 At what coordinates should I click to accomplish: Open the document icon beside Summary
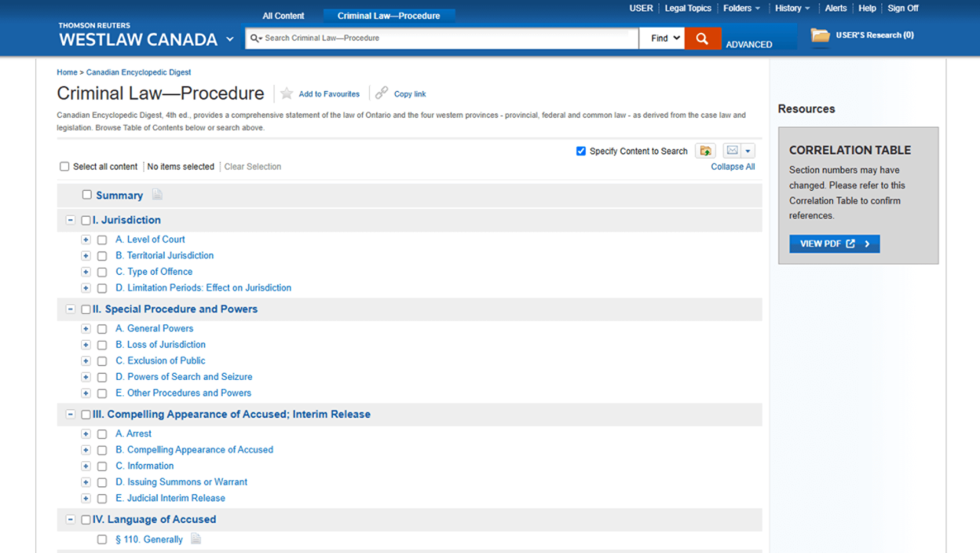(x=157, y=195)
